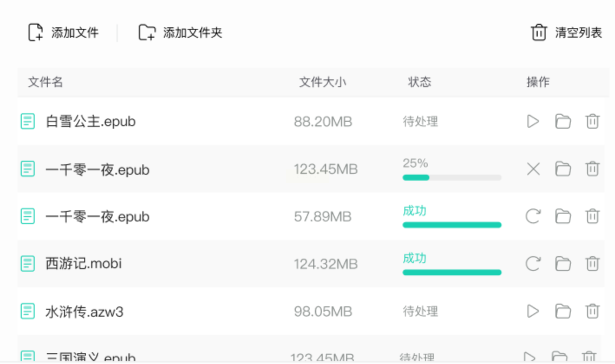Screen dimensions: 615x364
Task: Clear the list with 清空列表
Action: 566,33
